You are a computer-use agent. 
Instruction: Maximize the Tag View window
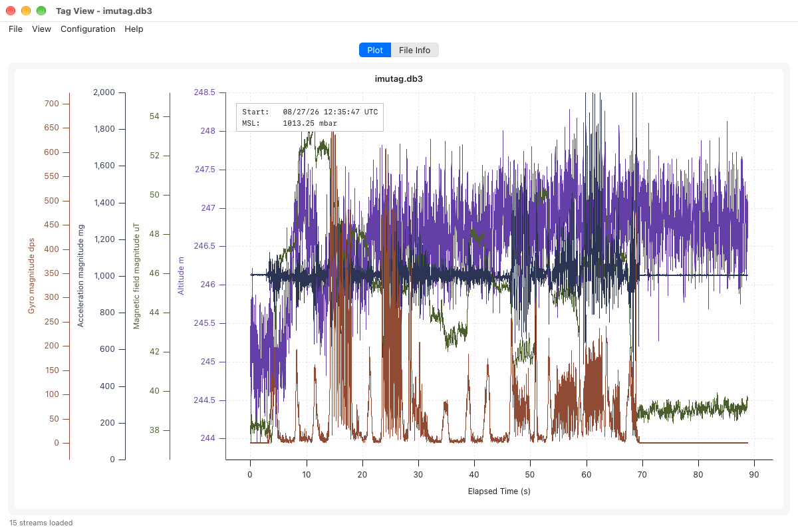[x=41, y=11]
